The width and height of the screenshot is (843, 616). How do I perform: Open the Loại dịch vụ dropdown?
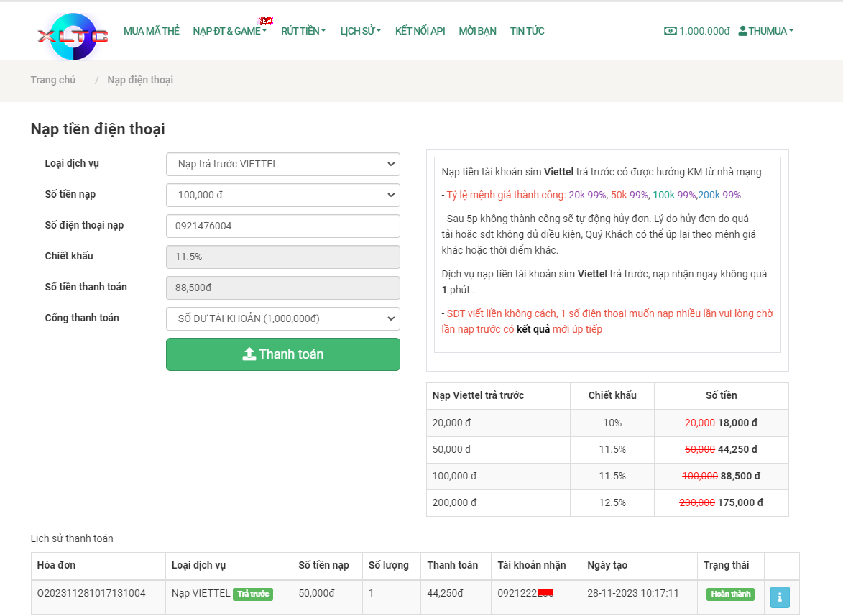point(282,164)
